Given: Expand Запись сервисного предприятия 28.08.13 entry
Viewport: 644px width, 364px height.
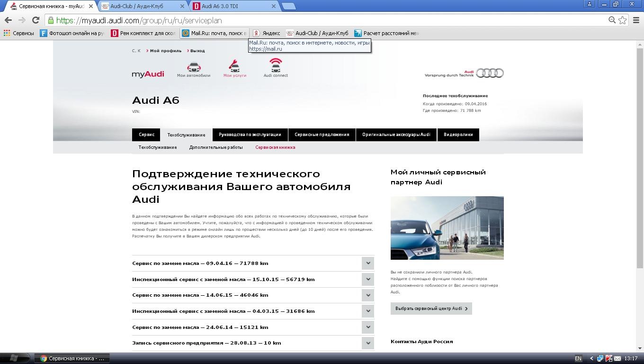Looking at the screenshot, I should [367, 343].
